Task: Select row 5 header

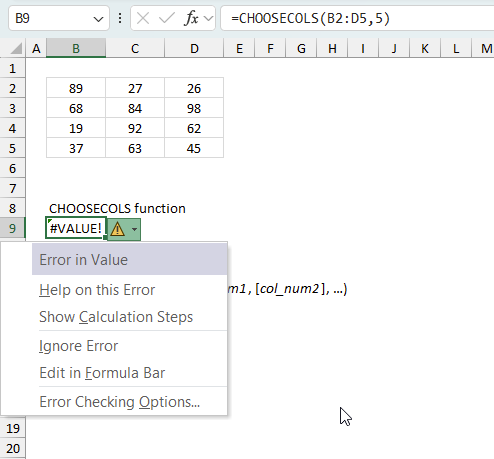Action: click(12, 148)
